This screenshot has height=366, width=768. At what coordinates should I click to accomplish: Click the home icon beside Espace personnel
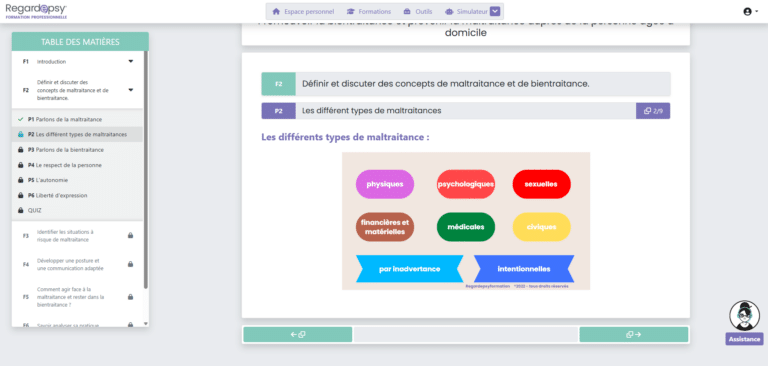click(x=276, y=12)
